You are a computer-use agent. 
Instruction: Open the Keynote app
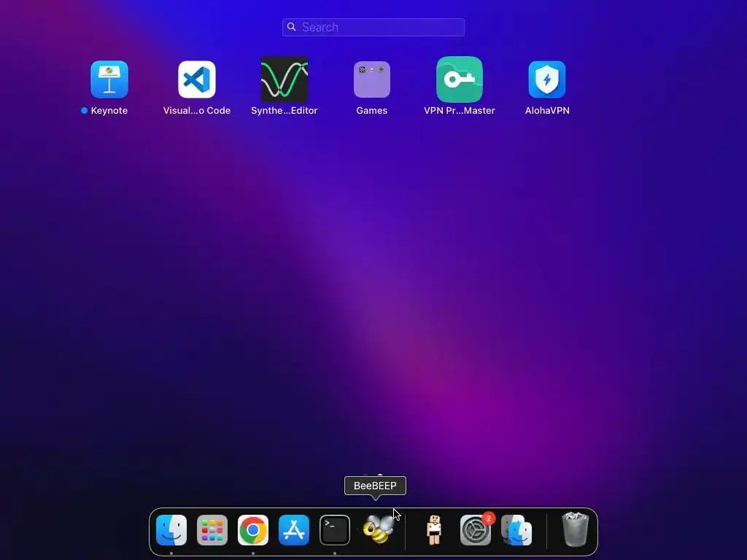(x=109, y=79)
